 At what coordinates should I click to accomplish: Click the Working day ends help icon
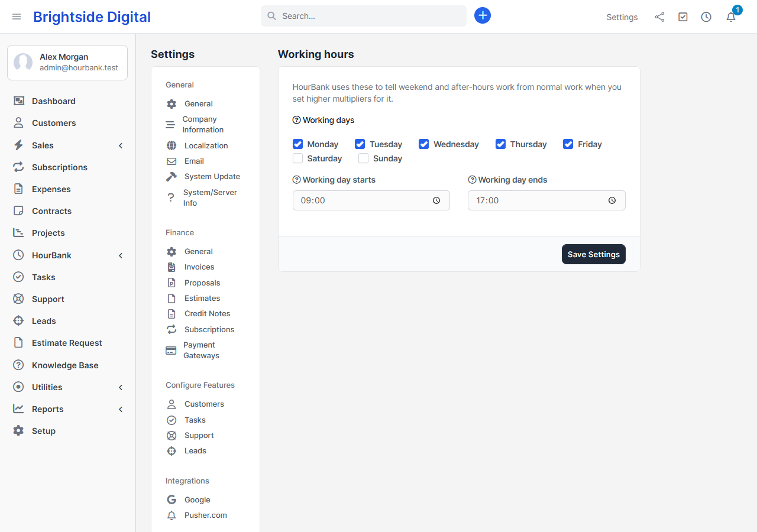472,180
